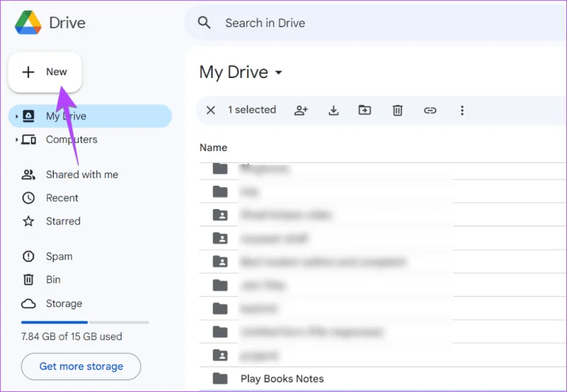Click the Google Drive logo
This screenshot has height=392, width=567.
pos(28,23)
